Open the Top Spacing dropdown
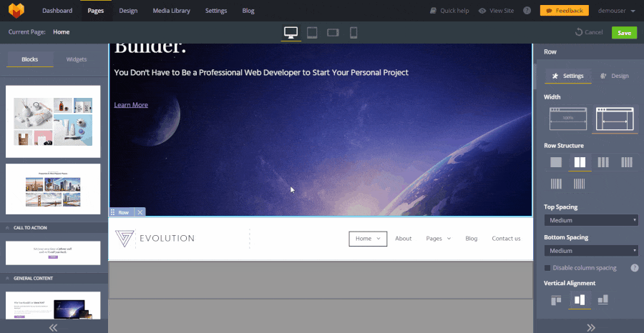 tap(590, 220)
